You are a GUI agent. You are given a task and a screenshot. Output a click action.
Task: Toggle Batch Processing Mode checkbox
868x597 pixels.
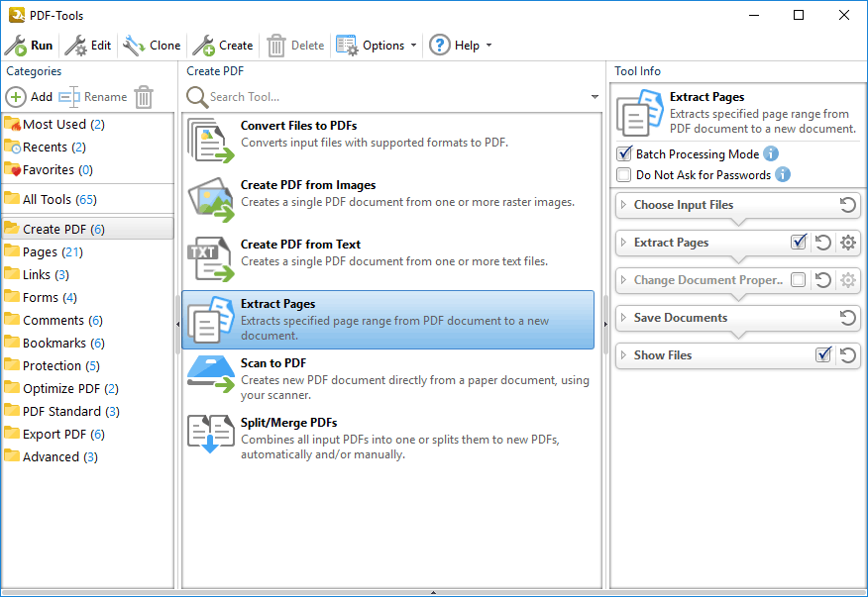tap(624, 153)
